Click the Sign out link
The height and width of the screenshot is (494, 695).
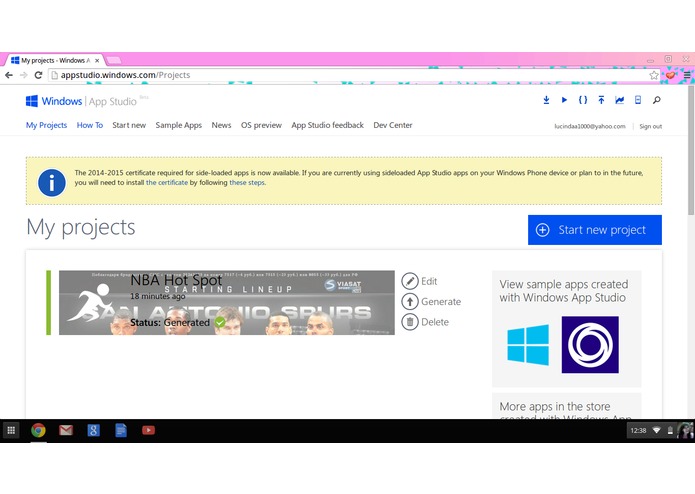coord(651,126)
